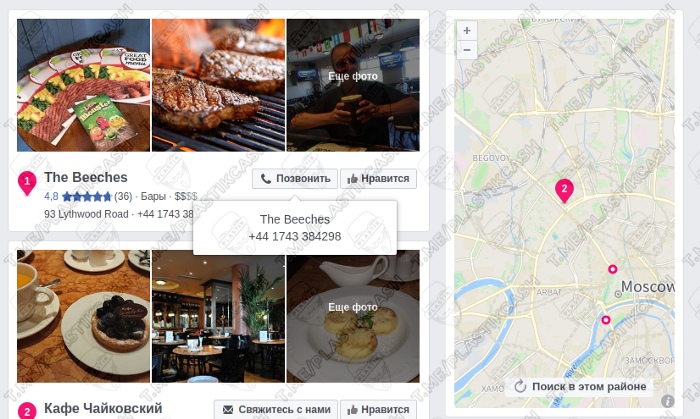The image size is (700, 419).
Task: Like The Beeches with Нравится button
Action: pos(378,178)
